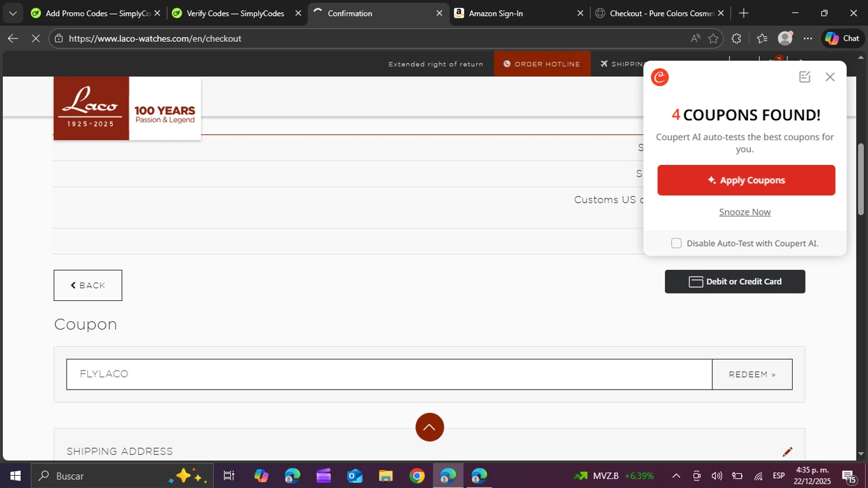This screenshot has height=488, width=868.
Task: Open Copilot Chat sidebar
Action: (843, 38)
